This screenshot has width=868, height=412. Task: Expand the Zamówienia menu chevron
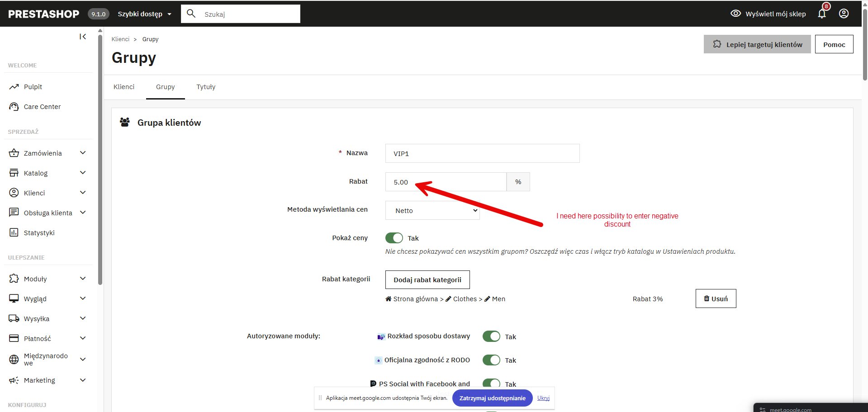pyautogui.click(x=83, y=153)
